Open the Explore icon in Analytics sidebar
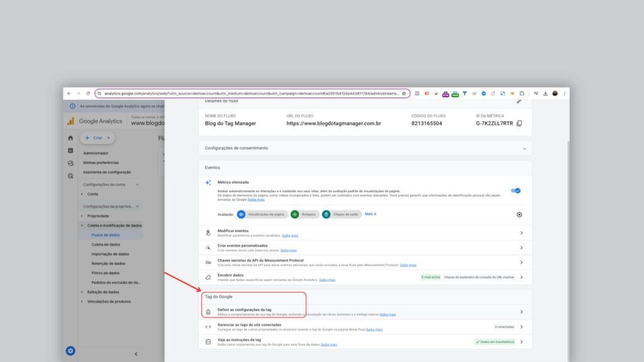 70,163
